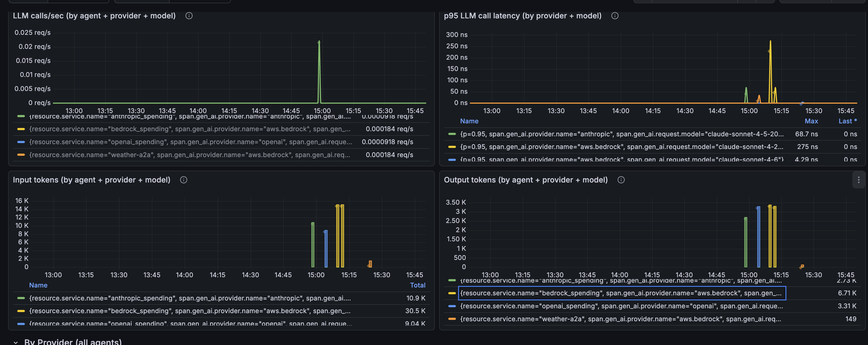Click the green spike in p95 latency chart

(x=746, y=89)
